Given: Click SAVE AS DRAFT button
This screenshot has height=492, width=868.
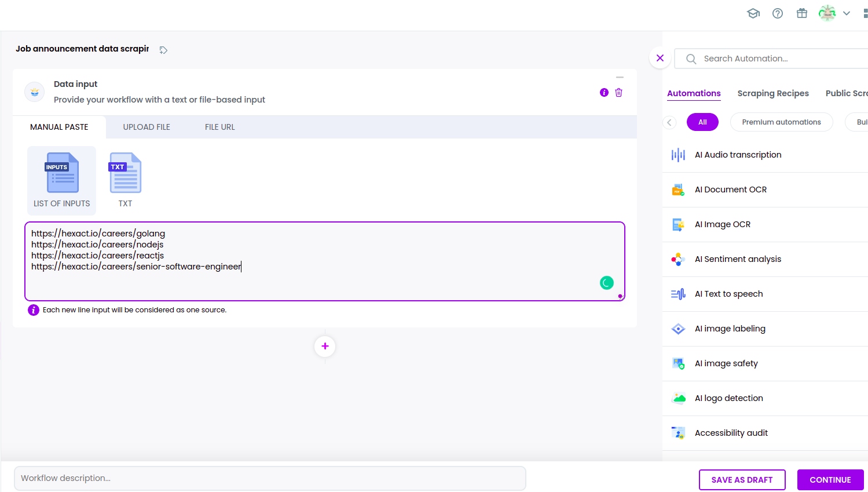Looking at the screenshot, I should [x=742, y=480].
